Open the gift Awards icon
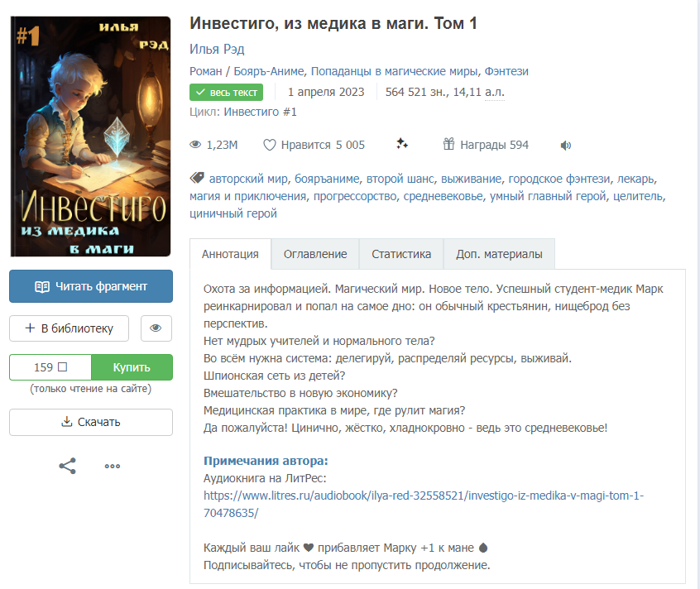Screen dimensions: 700x589 pos(448,144)
